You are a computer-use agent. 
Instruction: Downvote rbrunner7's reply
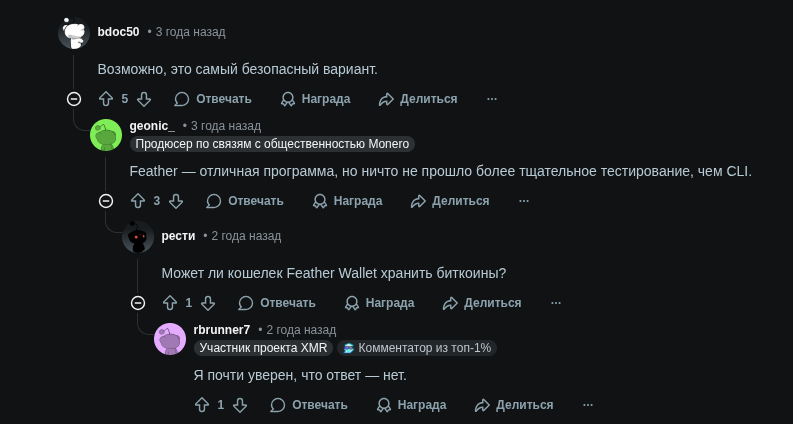click(240, 405)
